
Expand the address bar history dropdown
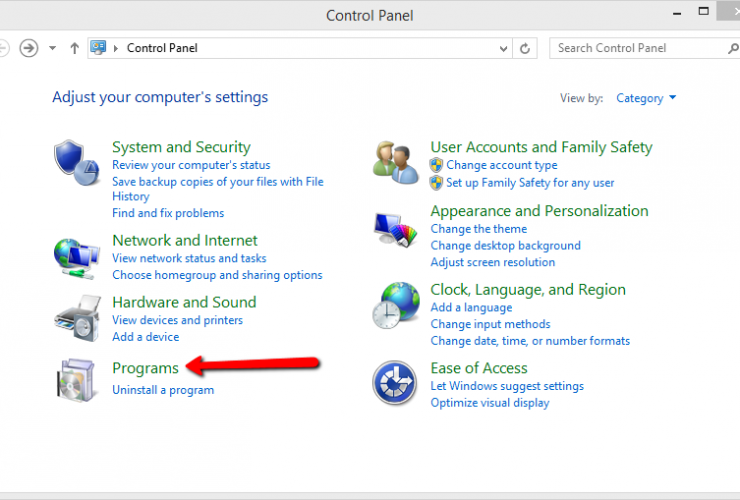point(503,48)
